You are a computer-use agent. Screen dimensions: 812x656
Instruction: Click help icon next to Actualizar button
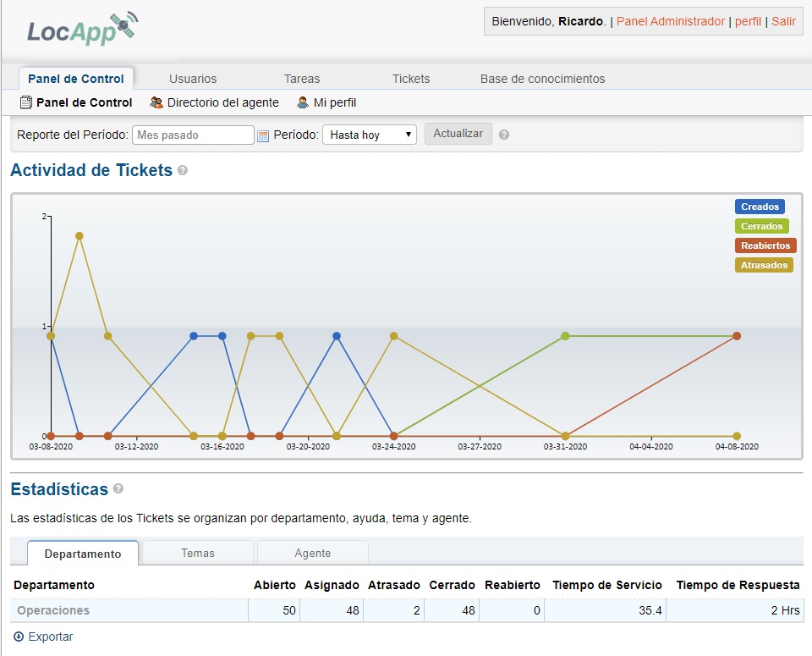click(504, 135)
